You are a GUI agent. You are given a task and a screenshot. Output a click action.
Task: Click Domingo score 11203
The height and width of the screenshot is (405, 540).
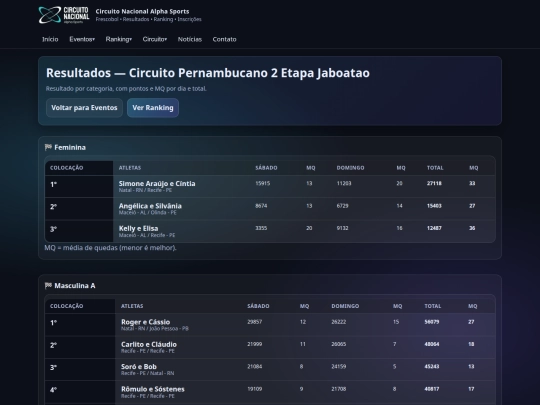tap(344, 184)
